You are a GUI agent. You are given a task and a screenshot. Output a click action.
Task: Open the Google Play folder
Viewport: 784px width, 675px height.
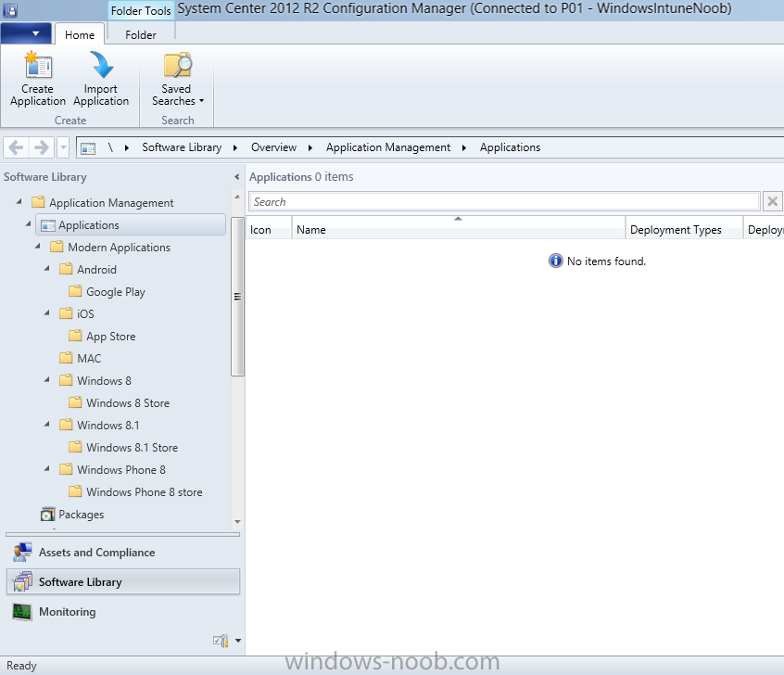click(116, 292)
